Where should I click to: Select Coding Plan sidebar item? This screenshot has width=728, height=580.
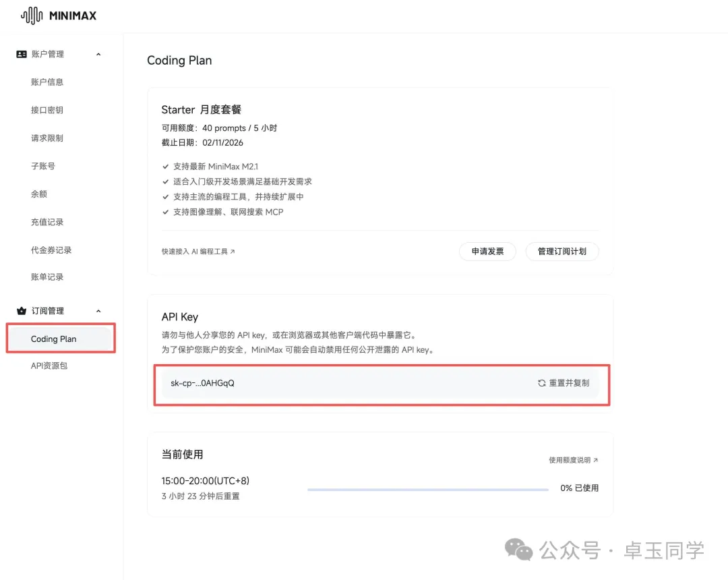61,339
